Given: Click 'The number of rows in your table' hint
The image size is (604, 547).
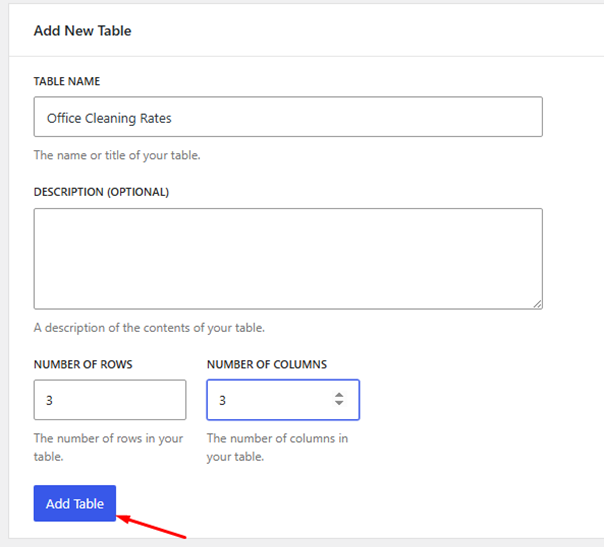Looking at the screenshot, I should pos(108,447).
